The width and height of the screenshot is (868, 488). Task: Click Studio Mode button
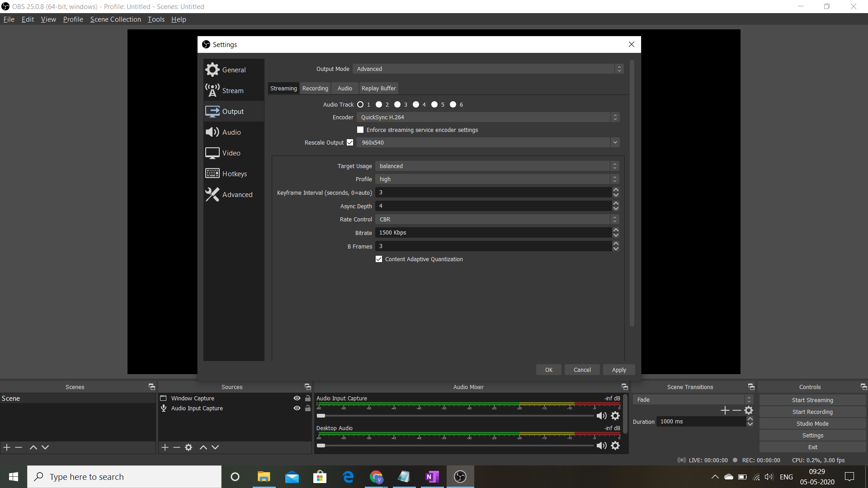pos(812,423)
